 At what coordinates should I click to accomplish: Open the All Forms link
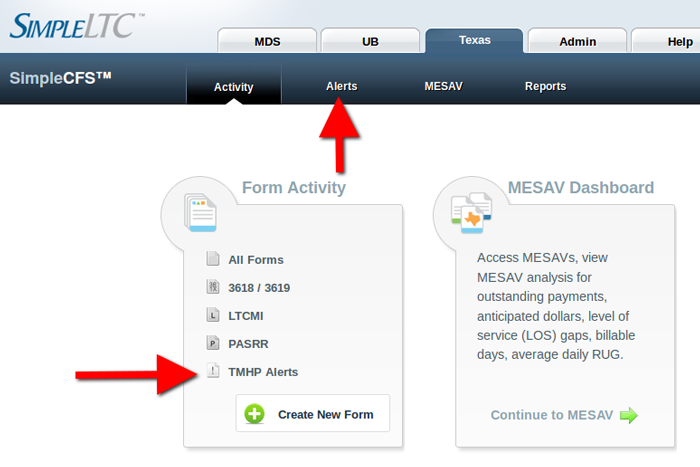pos(256,260)
